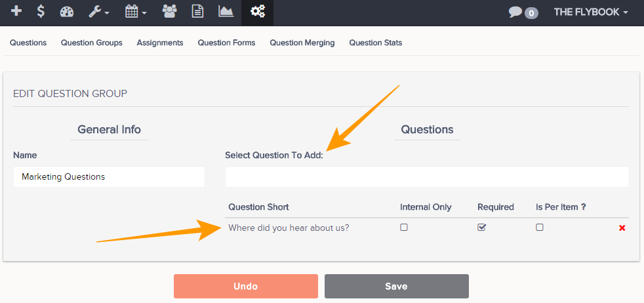The height and width of the screenshot is (303, 644).
Task: Click the Question Short column header
Action: click(x=259, y=207)
